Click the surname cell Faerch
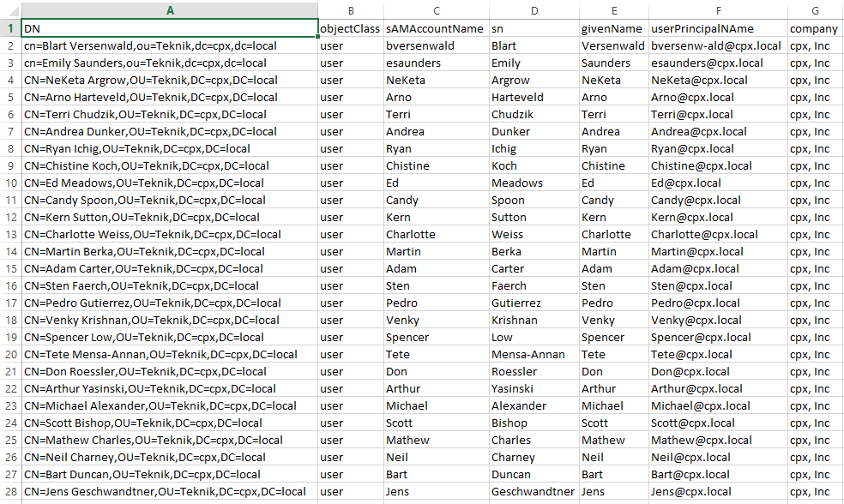This screenshot has height=504, width=844. click(x=534, y=285)
